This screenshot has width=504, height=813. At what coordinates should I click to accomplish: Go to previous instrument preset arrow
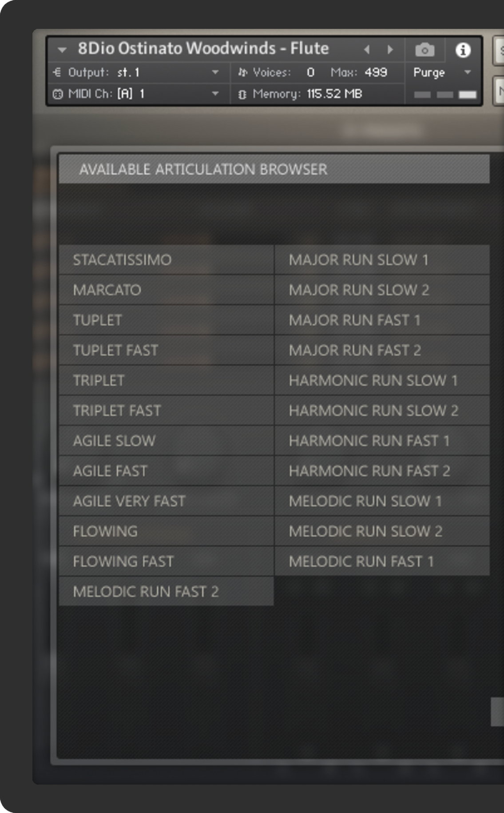pyautogui.click(x=367, y=49)
